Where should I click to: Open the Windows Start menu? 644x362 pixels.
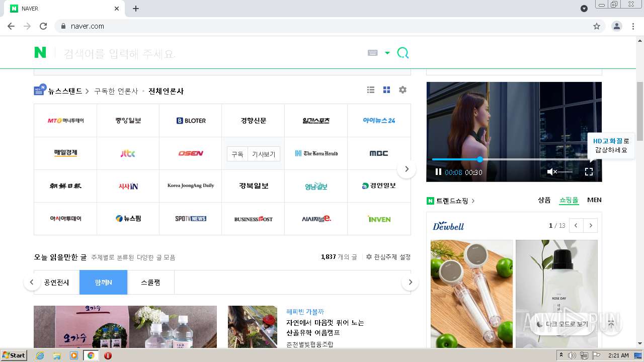tap(14, 355)
